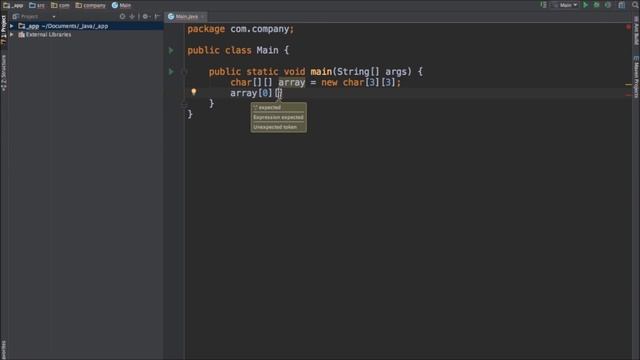640x360 pixels.
Task: Click the 'package' keyword in editor
Action: (206, 29)
